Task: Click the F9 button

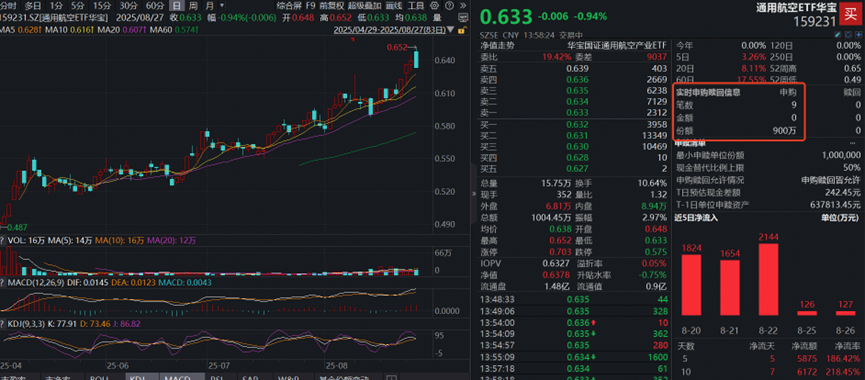Action: click(x=311, y=6)
